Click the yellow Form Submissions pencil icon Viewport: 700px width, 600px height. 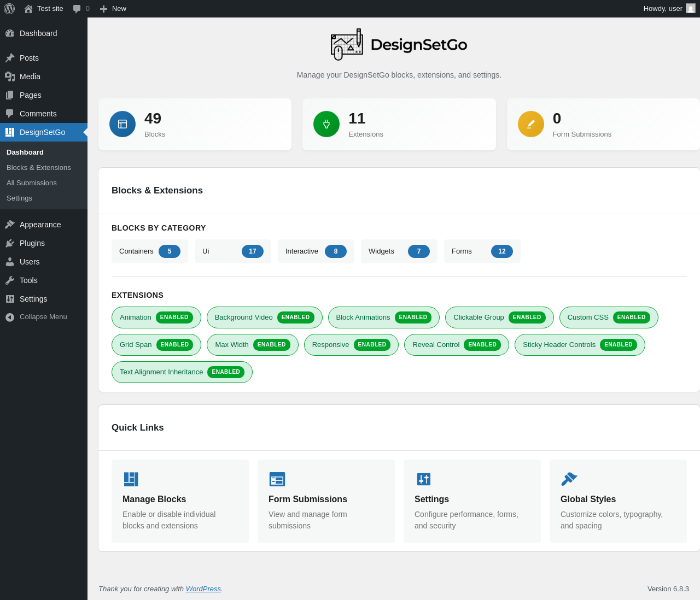coord(531,124)
